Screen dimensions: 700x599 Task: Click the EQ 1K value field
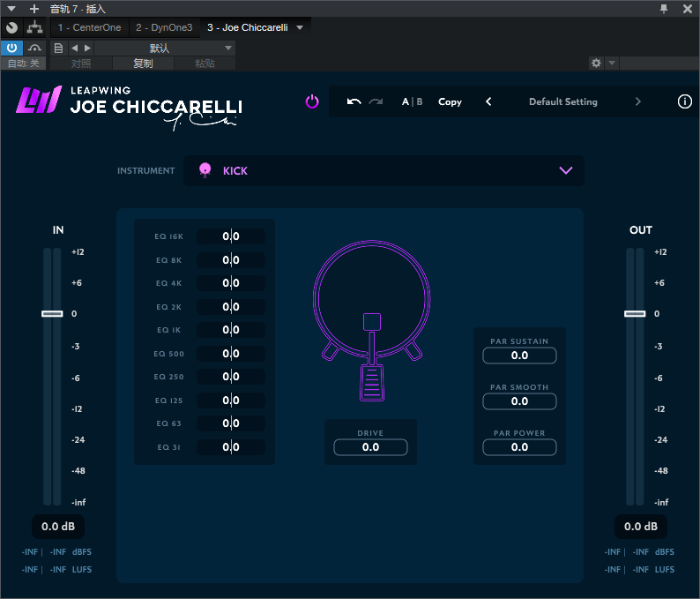tap(231, 330)
